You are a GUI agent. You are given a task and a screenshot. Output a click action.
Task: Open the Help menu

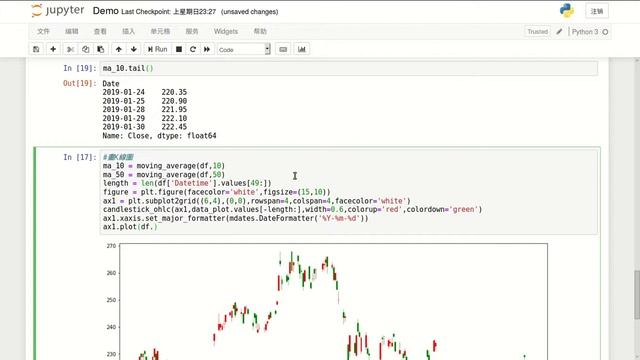(260, 31)
